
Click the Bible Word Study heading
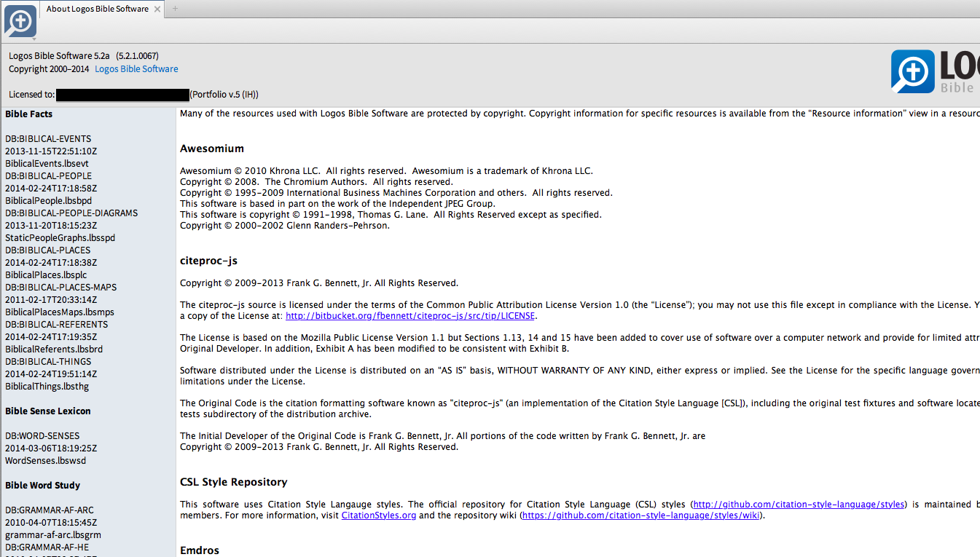tap(43, 486)
